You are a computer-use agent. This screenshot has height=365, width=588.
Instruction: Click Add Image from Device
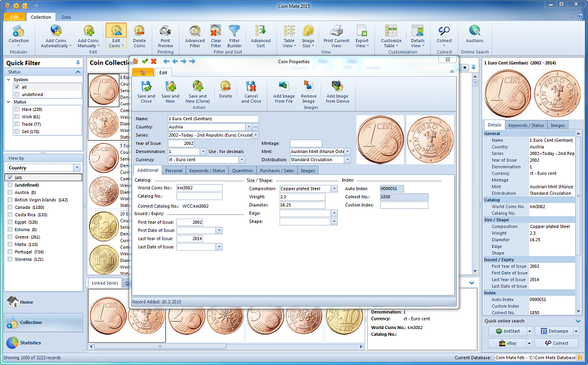(x=337, y=92)
